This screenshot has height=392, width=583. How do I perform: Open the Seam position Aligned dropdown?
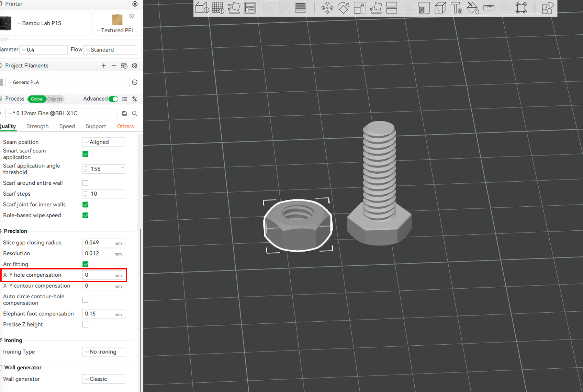(x=103, y=142)
